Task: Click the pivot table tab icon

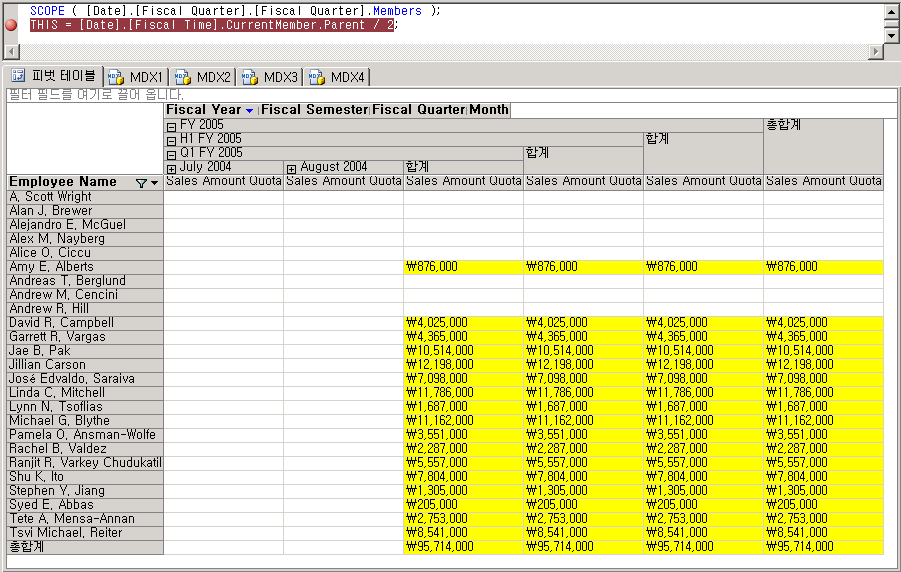Action: pyautogui.click(x=18, y=76)
